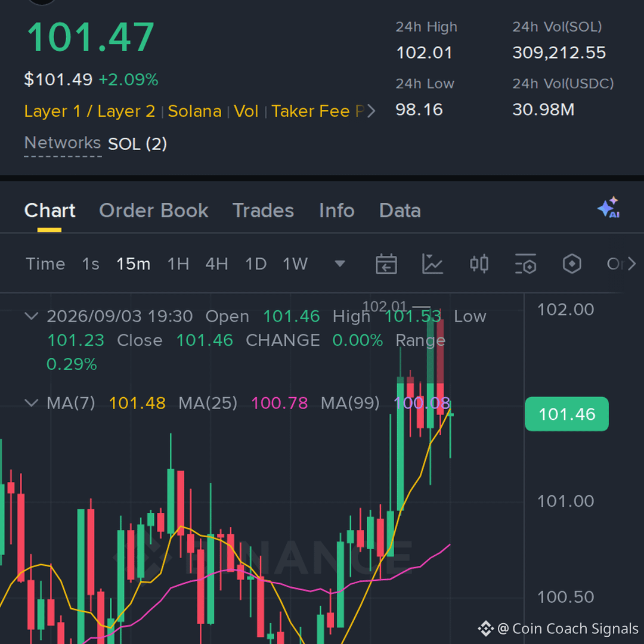Open the Layer 1 / Layer 2 tag link
Viewport: 644px width, 644px height.
pos(89,112)
